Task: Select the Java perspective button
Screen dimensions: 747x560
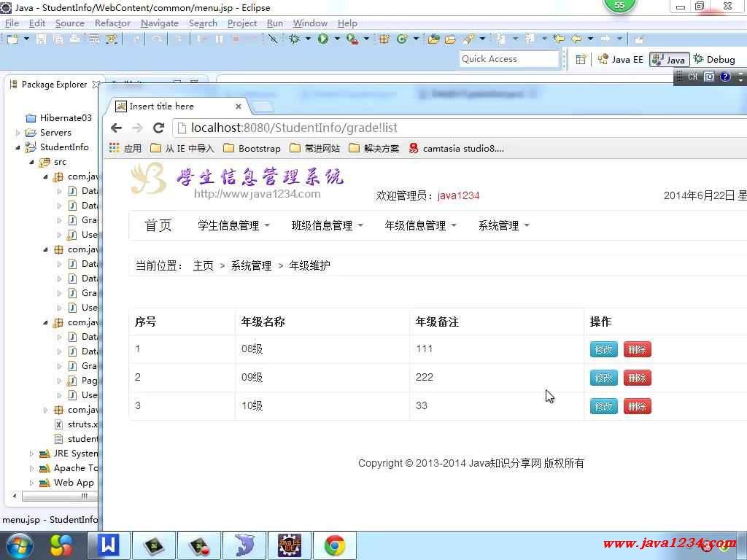Action: coord(669,60)
